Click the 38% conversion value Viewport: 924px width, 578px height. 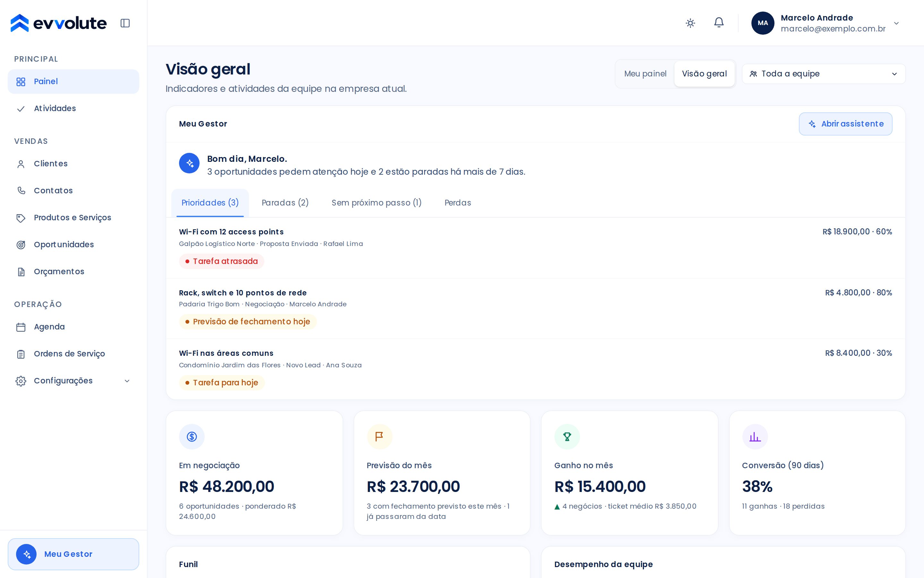(757, 486)
